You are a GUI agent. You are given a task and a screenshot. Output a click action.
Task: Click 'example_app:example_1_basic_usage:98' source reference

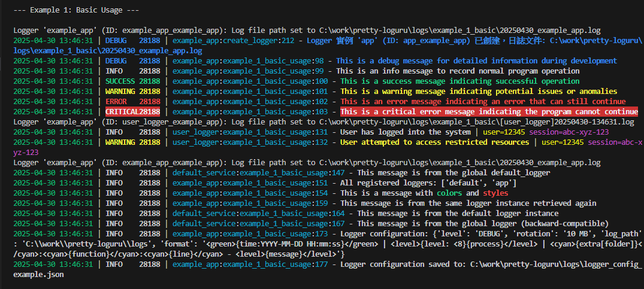248,61
